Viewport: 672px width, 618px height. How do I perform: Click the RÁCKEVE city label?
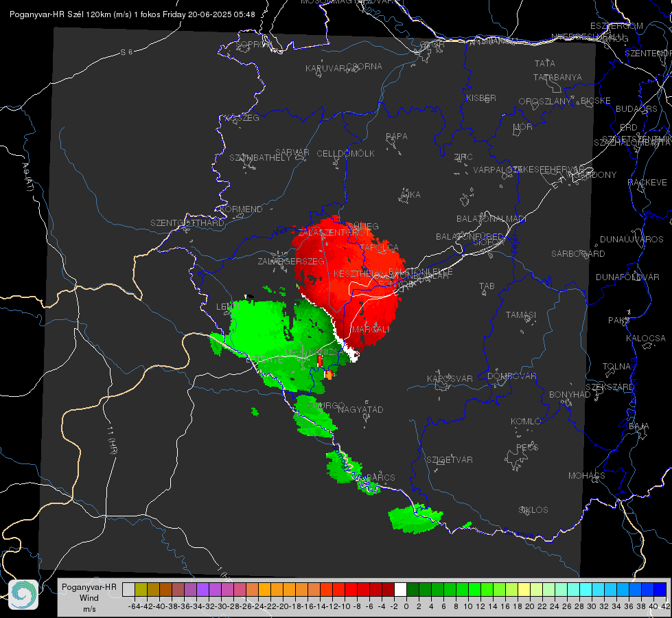coord(647,182)
